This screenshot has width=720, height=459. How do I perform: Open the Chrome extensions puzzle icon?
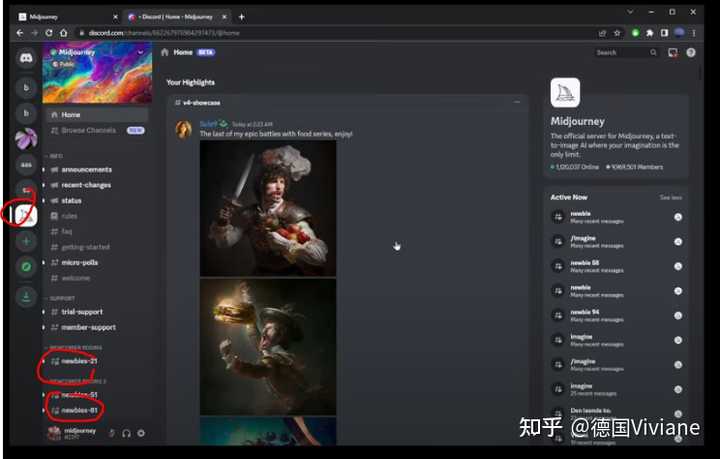650,33
